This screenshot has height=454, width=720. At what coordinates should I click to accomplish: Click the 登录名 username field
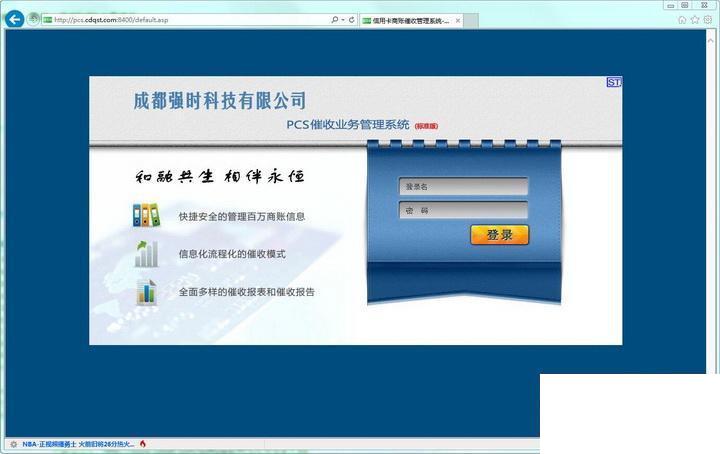point(463,186)
